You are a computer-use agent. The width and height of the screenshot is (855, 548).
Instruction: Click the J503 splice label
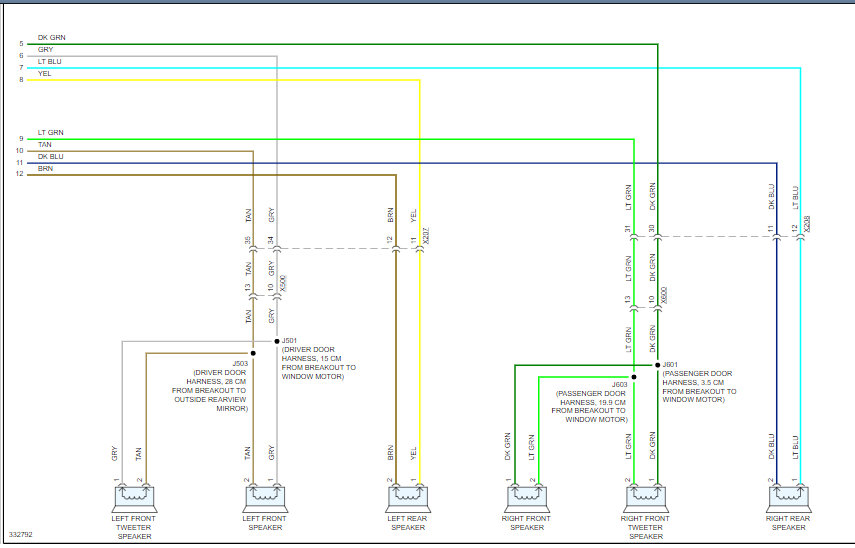(x=240, y=364)
